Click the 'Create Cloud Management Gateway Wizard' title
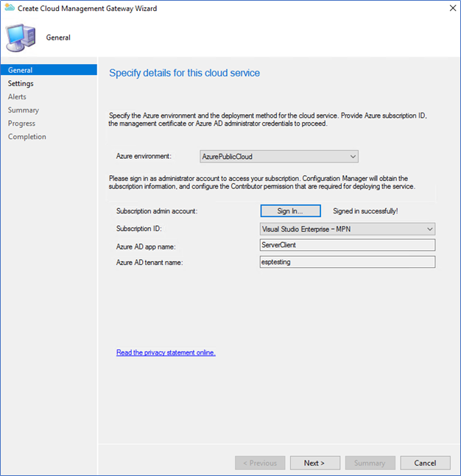The image size is (461, 476). click(x=87, y=8)
